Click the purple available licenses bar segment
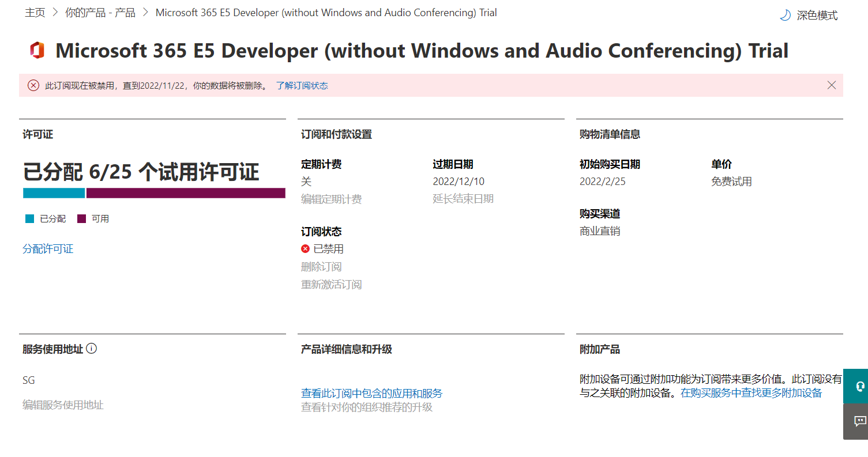 pos(185,193)
